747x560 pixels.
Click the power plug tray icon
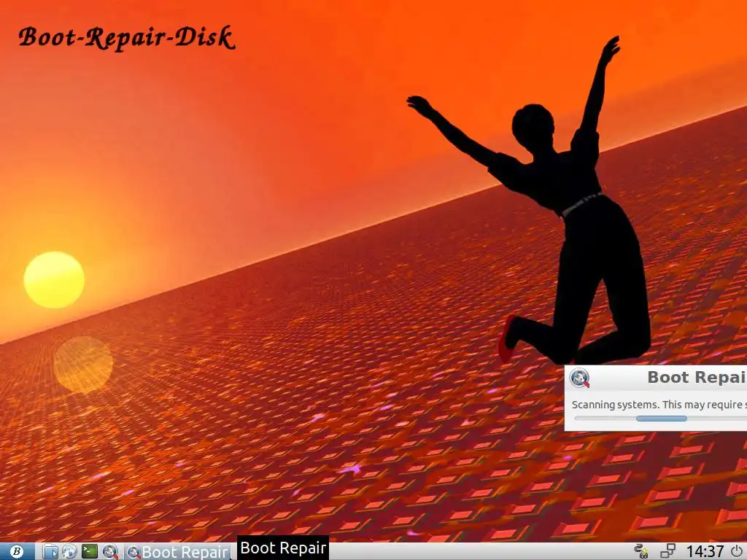(x=641, y=551)
